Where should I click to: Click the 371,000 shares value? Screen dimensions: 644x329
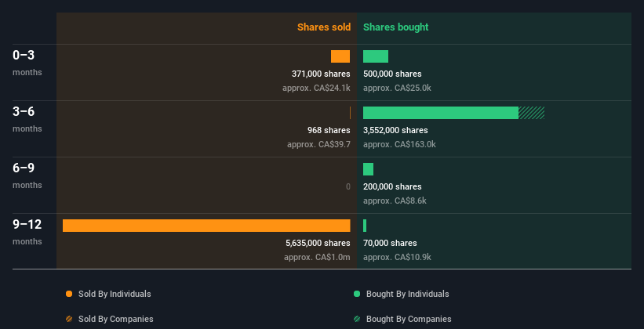tap(321, 74)
